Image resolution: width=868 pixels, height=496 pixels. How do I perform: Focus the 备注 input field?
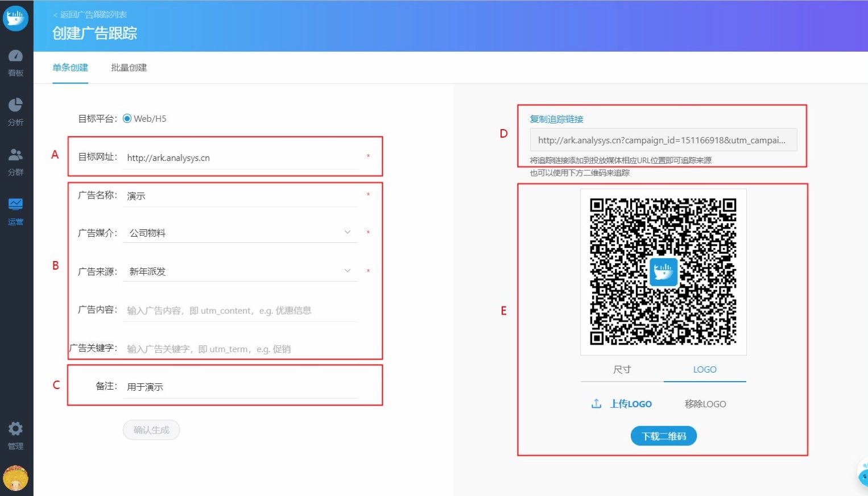pyautogui.click(x=241, y=387)
